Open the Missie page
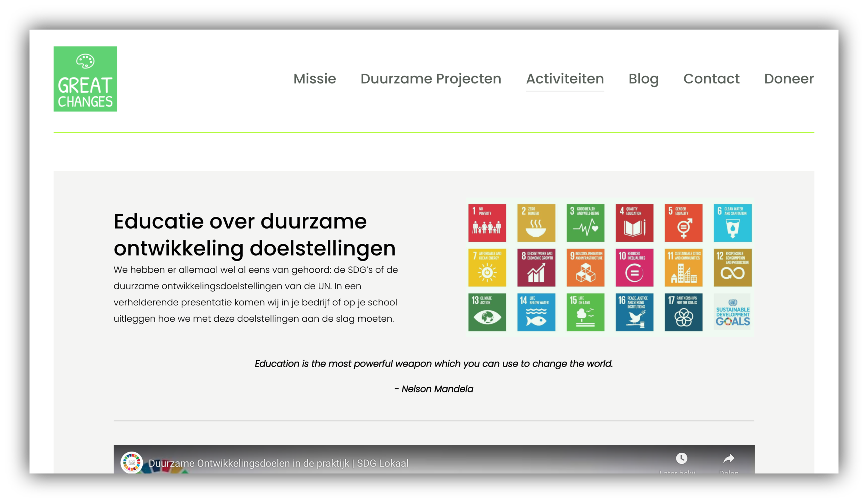Image resolution: width=868 pixels, height=503 pixels. (x=315, y=79)
